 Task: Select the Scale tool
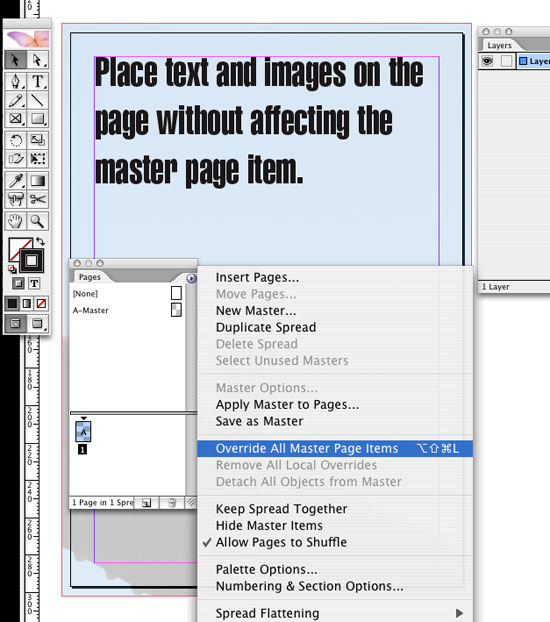point(38,140)
